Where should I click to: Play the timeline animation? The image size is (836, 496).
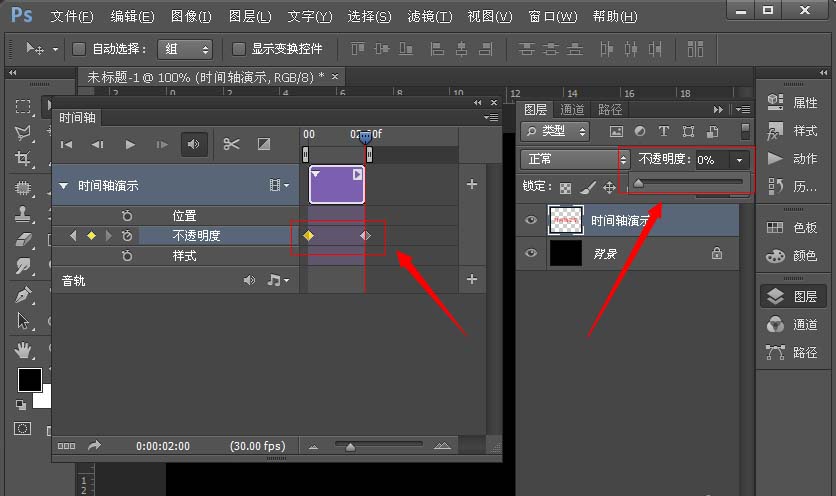pyautogui.click(x=130, y=145)
